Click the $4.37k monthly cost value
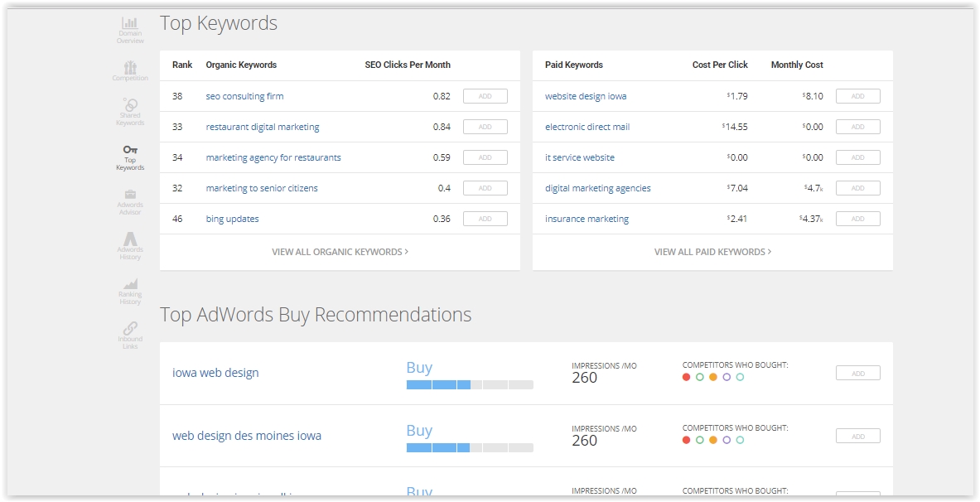The width and height of the screenshot is (980, 502). point(811,219)
